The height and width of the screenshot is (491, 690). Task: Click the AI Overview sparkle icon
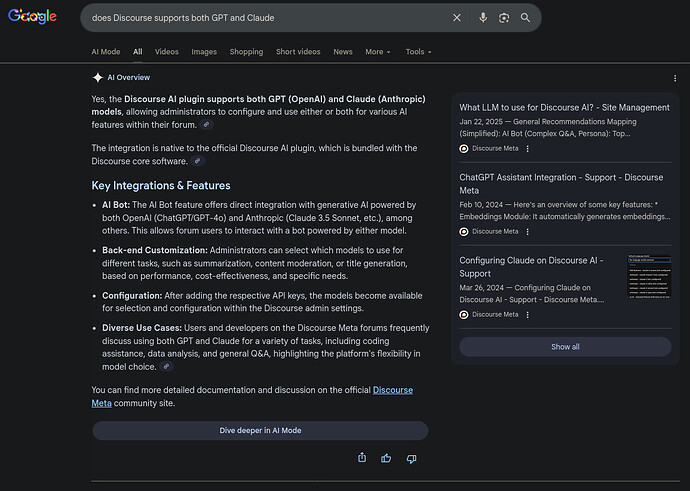[98, 77]
